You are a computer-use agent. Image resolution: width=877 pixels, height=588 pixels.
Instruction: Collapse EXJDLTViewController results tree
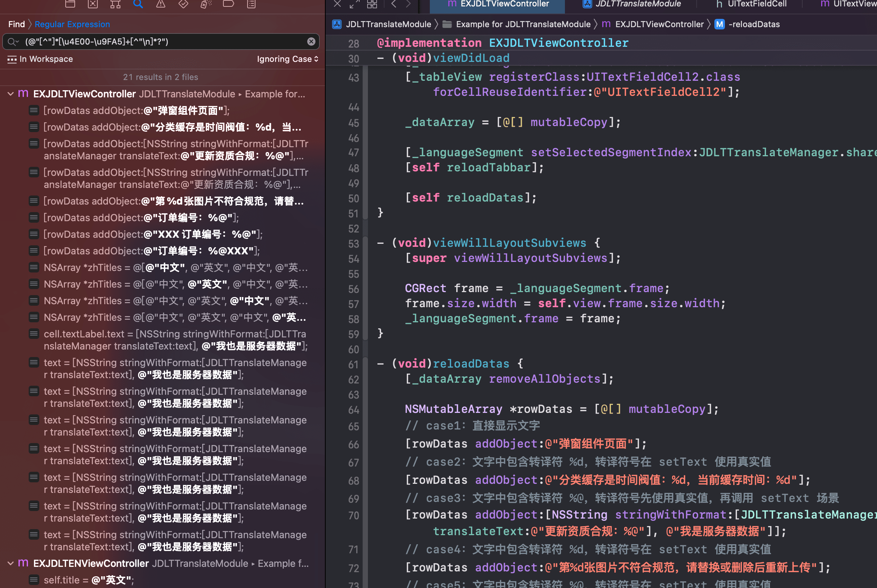point(9,94)
